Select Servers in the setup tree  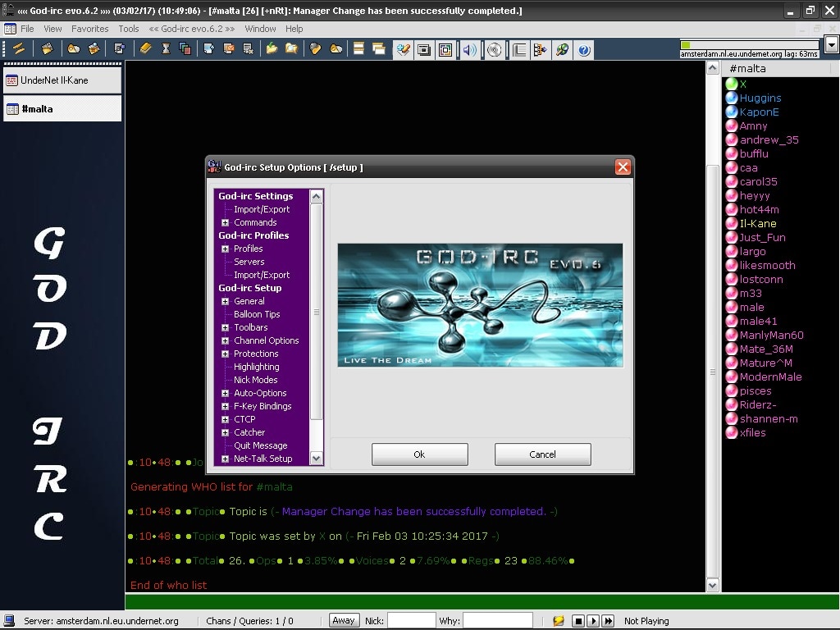point(249,262)
